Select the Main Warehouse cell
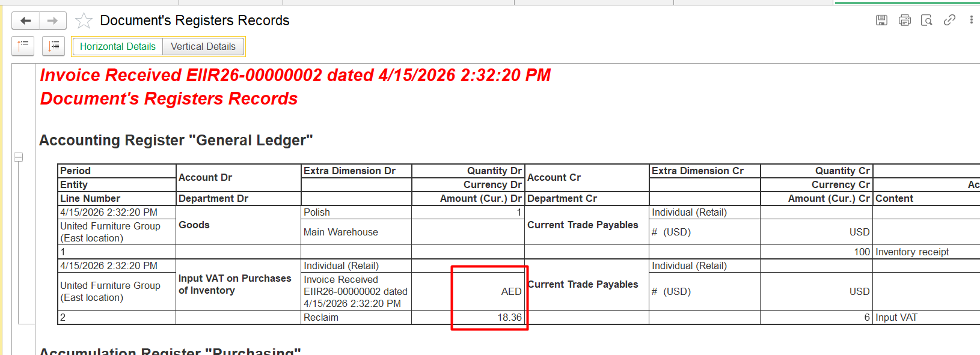The width and height of the screenshot is (980, 355). (340, 232)
